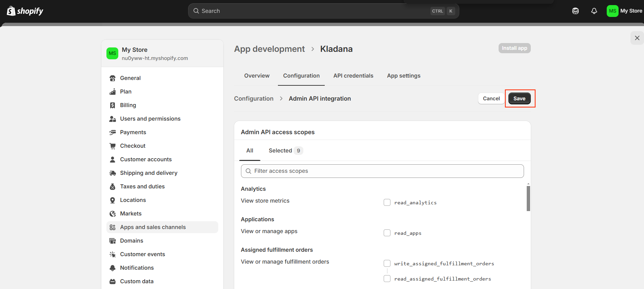This screenshot has width=644, height=289.
Task: Click the Shopify logo in the top bar
Action: pos(25,11)
